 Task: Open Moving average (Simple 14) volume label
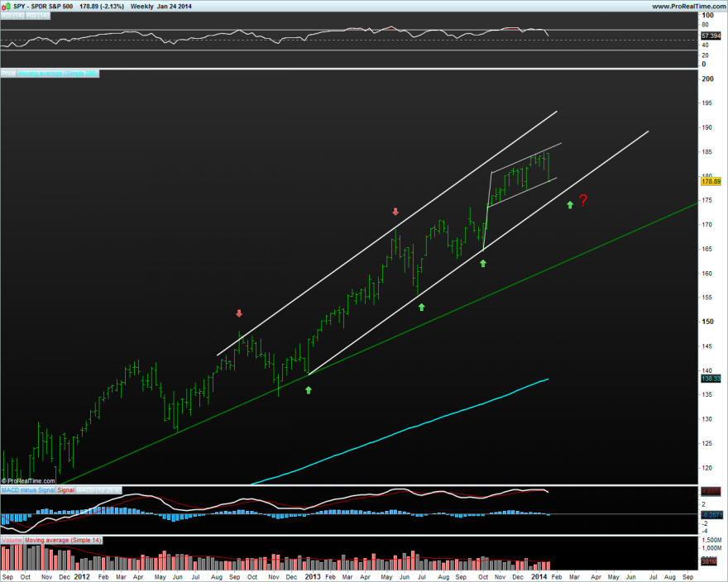tap(63, 540)
